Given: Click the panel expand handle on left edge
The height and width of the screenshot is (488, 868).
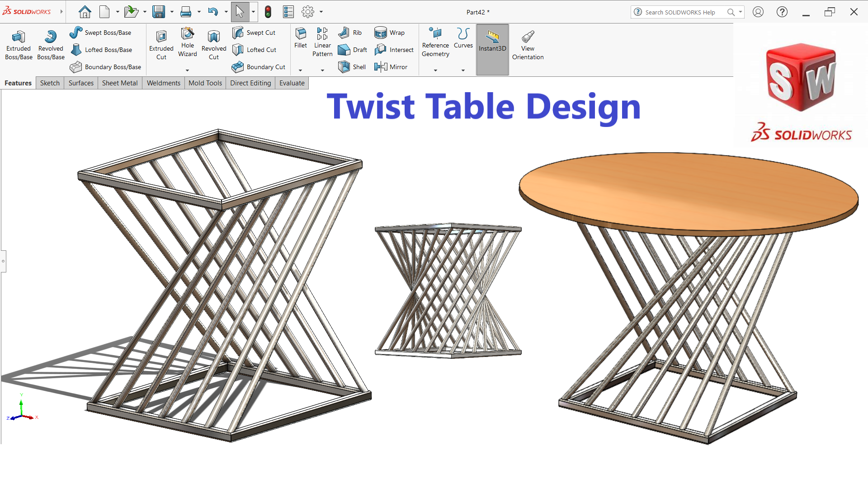Looking at the screenshot, I should point(3,261).
